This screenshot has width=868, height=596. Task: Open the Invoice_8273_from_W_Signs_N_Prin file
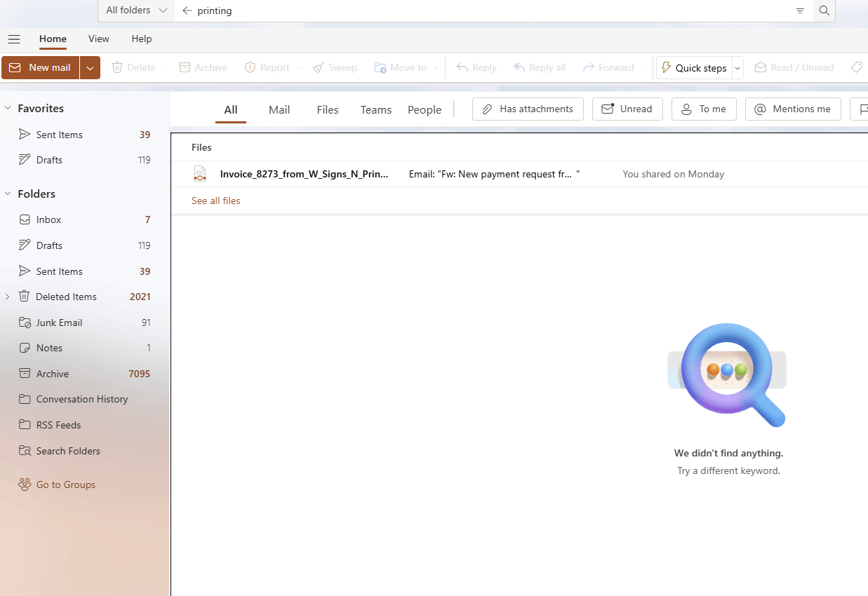pyautogui.click(x=304, y=174)
